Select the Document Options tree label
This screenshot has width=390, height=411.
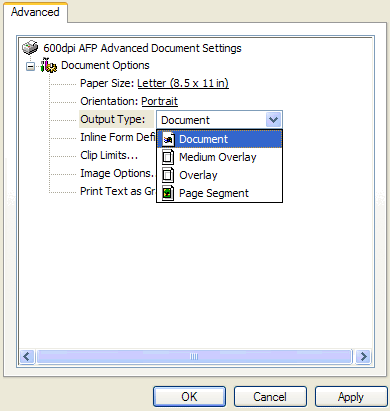[x=105, y=65]
